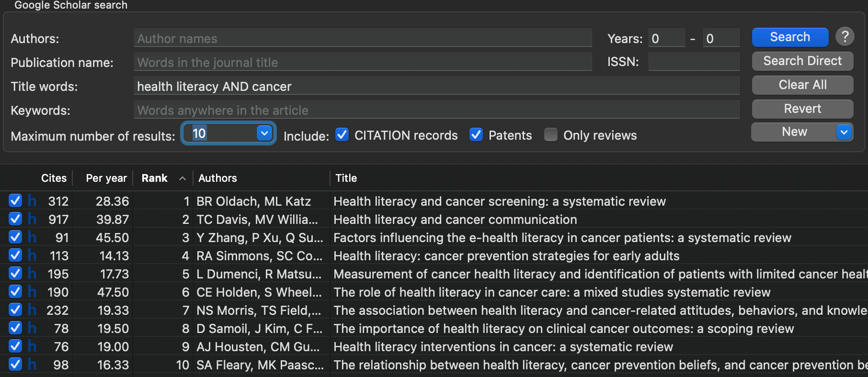Click the h-index icon in TC Davis row
The height and width of the screenshot is (377, 868).
click(32, 219)
